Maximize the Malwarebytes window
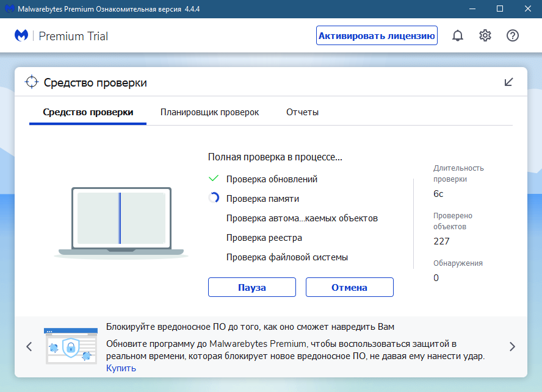This screenshot has height=392, width=542. [500, 9]
